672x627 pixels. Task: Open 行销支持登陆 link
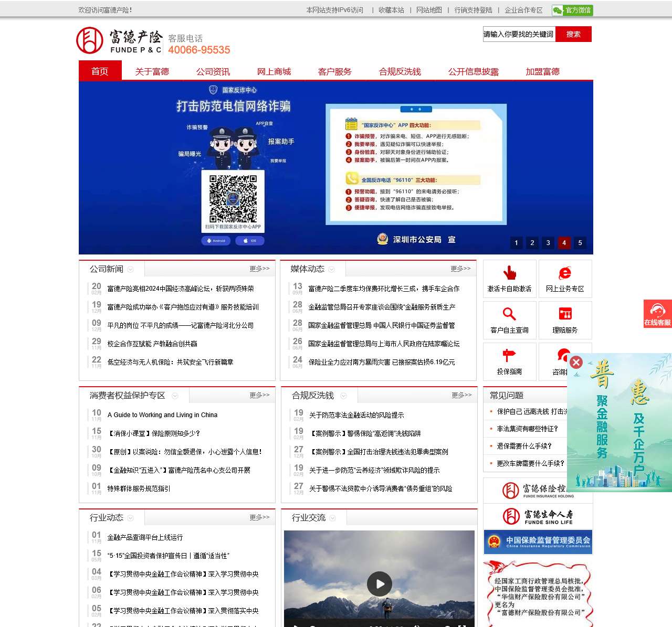474,10
